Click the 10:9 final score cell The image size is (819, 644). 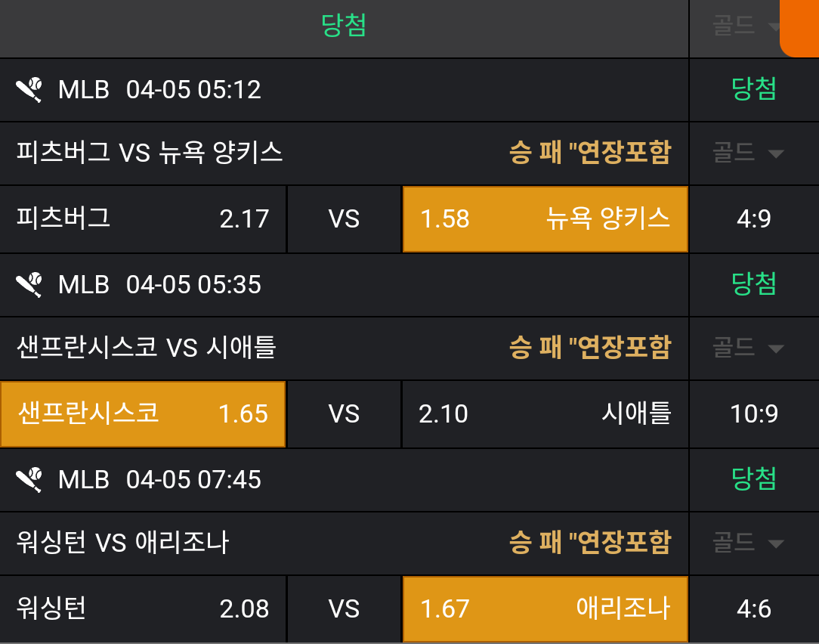(754, 414)
